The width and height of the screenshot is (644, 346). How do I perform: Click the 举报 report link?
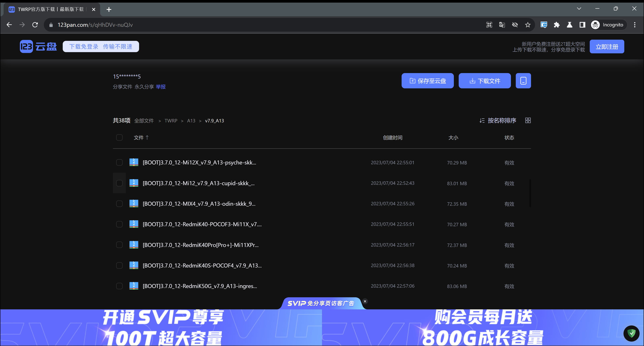(161, 87)
